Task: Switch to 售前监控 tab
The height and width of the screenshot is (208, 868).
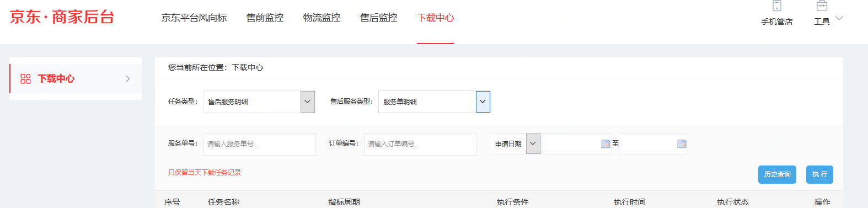Action: tap(265, 18)
